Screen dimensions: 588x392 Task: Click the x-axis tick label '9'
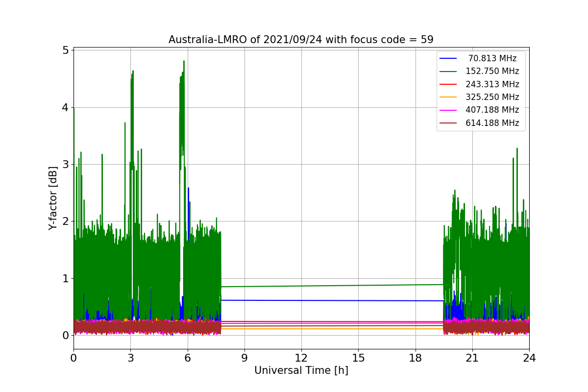[245, 358]
